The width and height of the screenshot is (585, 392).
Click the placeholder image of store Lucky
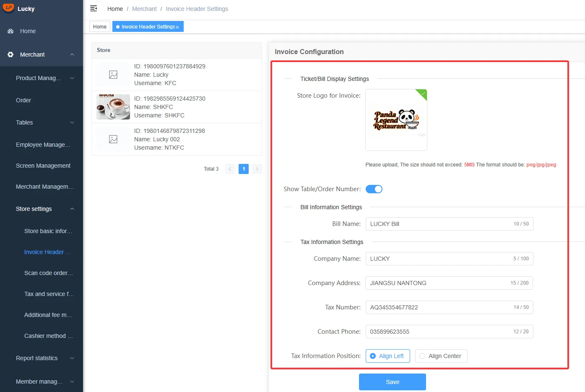coord(113,75)
